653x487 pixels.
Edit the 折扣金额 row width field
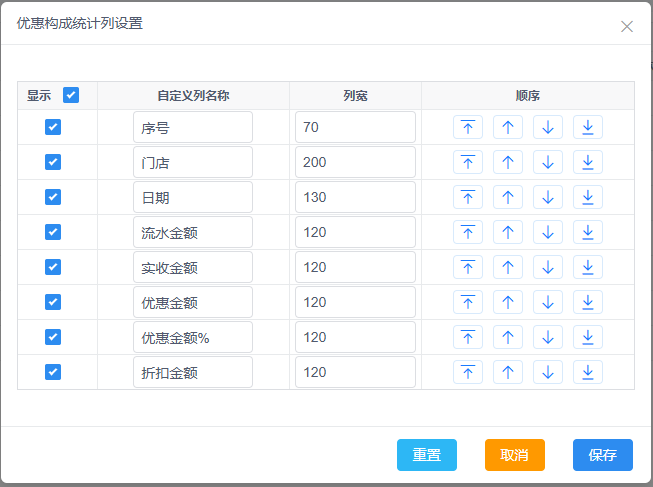[355, 372]
